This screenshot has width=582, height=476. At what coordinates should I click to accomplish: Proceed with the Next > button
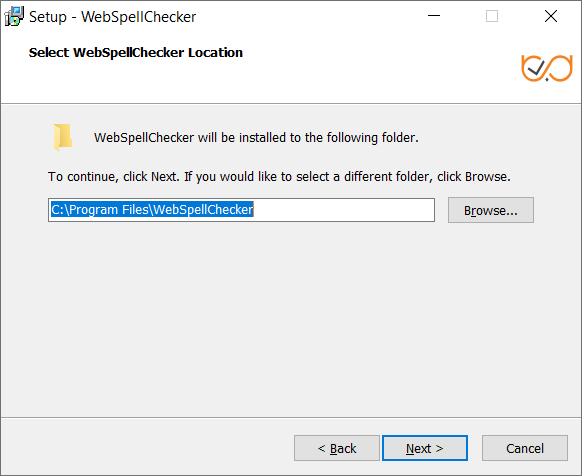425,448
